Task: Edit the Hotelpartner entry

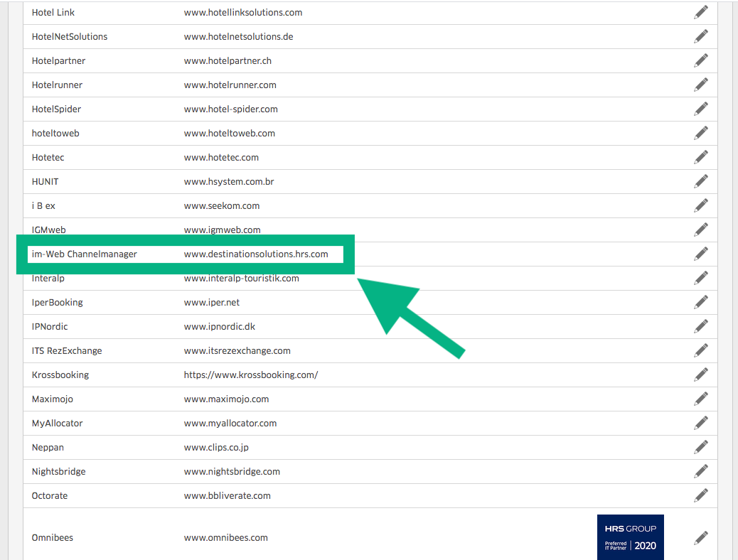Action: coord(701,60)
